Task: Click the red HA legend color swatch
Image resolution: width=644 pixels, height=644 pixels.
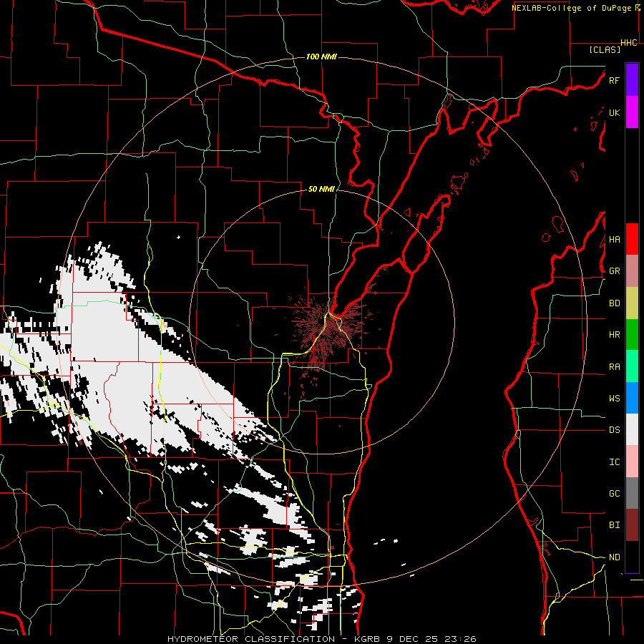Action: [x=632, y=239]
